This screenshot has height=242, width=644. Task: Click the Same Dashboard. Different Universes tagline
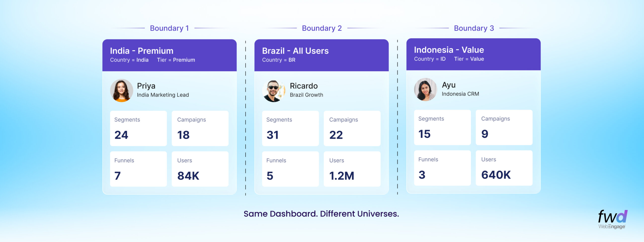pyautogui.click(x=321, y=214)
